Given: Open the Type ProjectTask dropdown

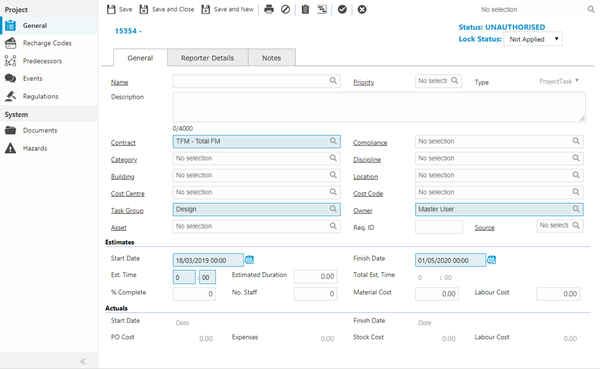Looking at the screenshot, I should (x=559, y=81).
